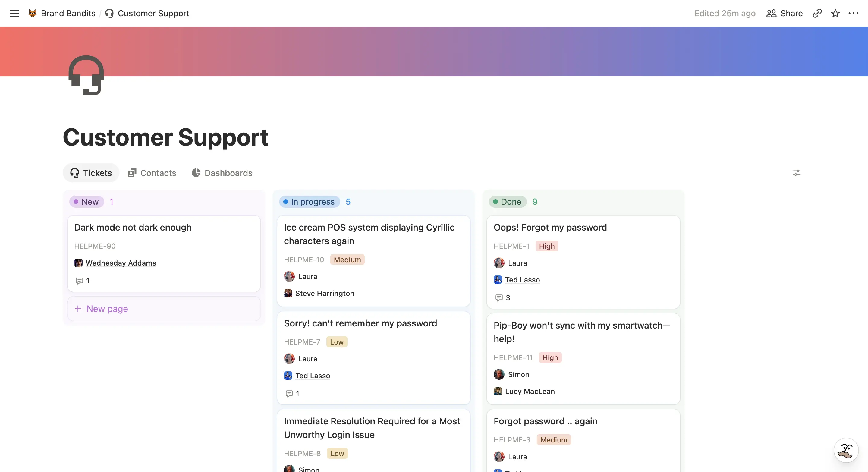The height and width of the screenshot is (472, 868).
Task: Open comments on Oops Forgot password ticket
Action: point(503,297)
